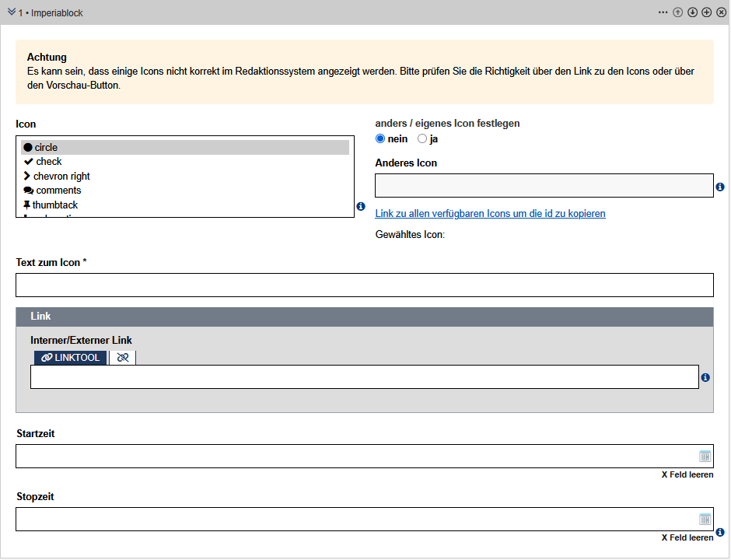Click the move block up arrow icon

[x=678, y=12]
